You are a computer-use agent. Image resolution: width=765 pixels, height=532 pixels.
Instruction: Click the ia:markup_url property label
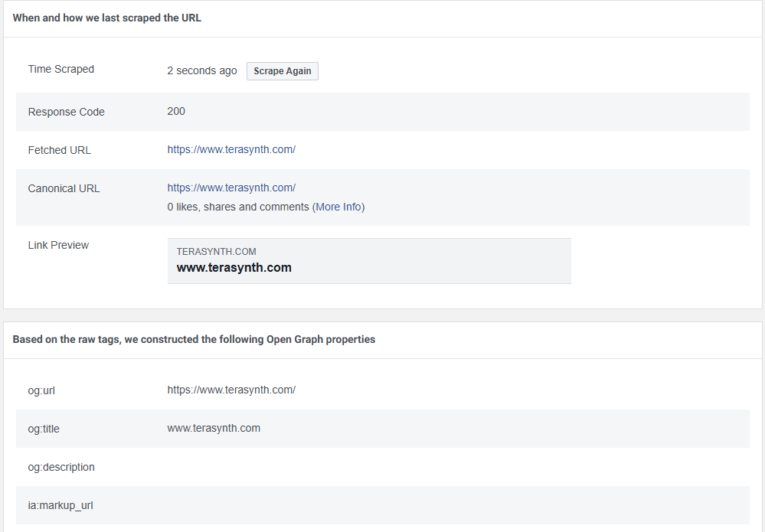coord(60,505)
